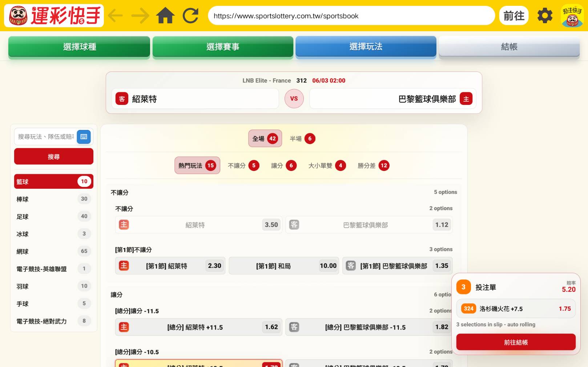Open the 選擇球種 step tab
The image size is (588, 367).
point(79,47)
